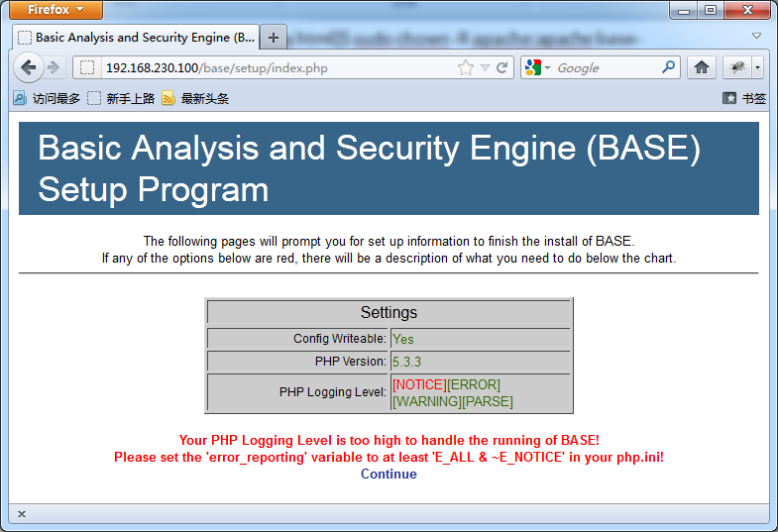The width and height of the screenshot is (778, 532).
Task: Expand the URL history dropdown arrow
Action: pyautogui.click(x=485, y=68)
